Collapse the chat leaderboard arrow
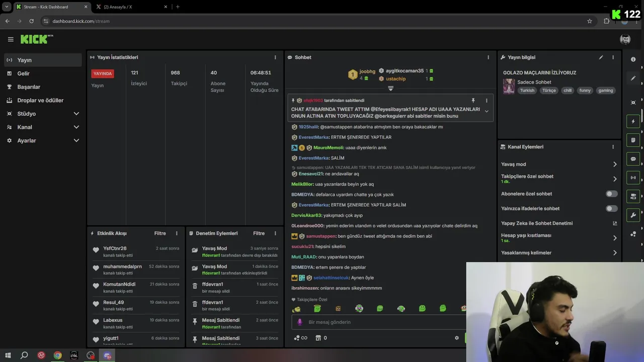 [390, 88]
